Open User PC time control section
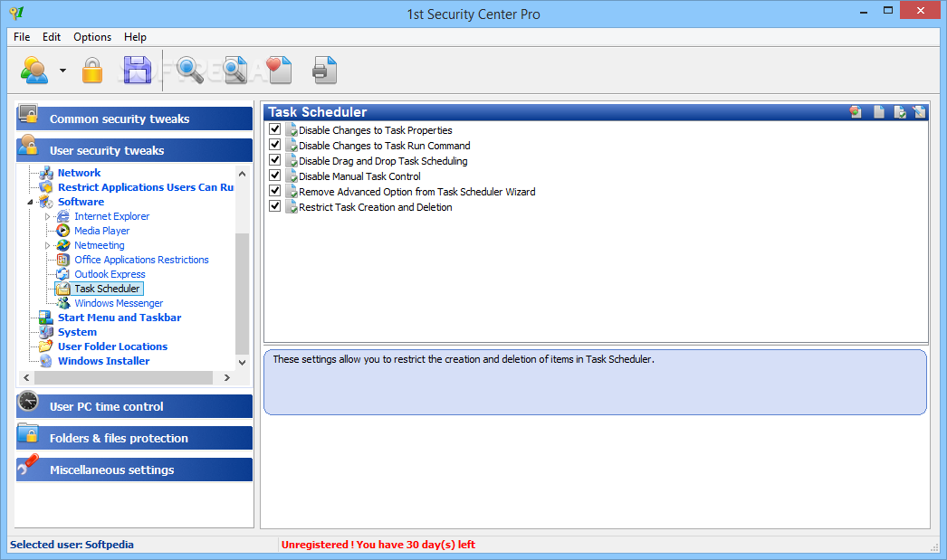This screenshot has height=560, width=947. (134, 406)
